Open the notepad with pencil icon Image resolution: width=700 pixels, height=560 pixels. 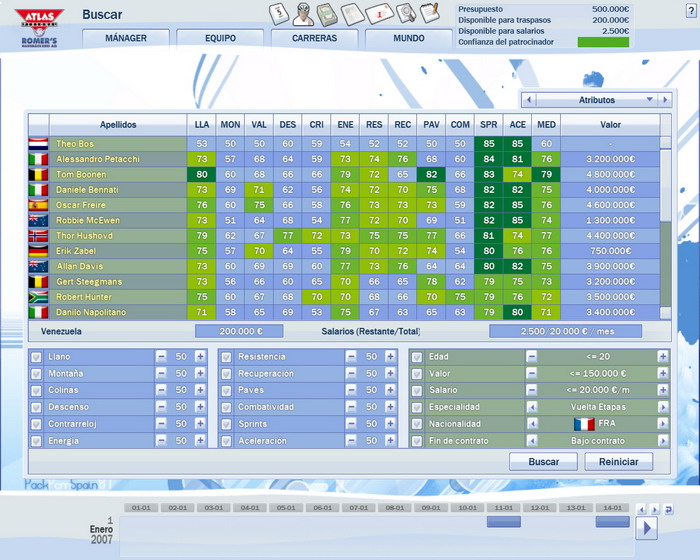pos(429,14)
